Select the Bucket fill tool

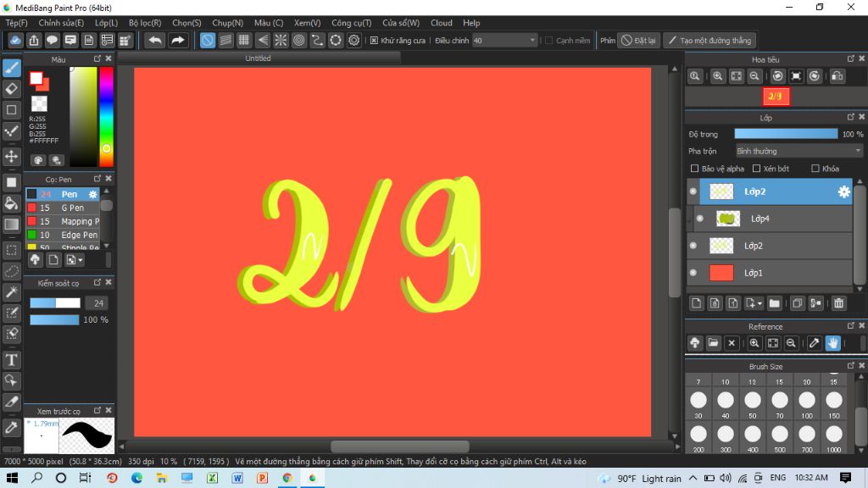(x=12, y=203)
